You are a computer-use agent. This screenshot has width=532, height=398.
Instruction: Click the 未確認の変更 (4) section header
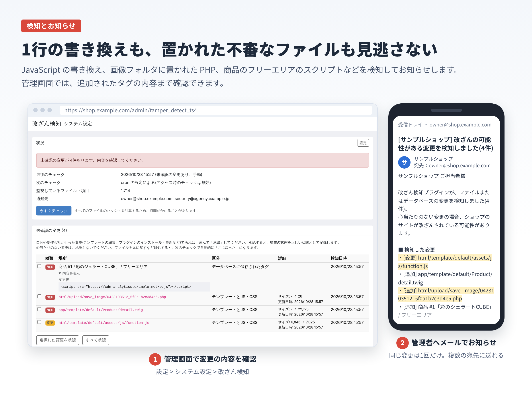click(51, 230)
